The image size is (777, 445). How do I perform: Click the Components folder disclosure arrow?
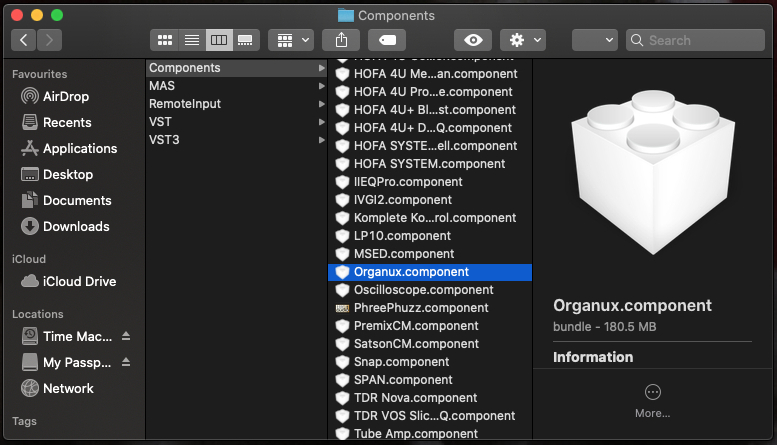[322, 68]
